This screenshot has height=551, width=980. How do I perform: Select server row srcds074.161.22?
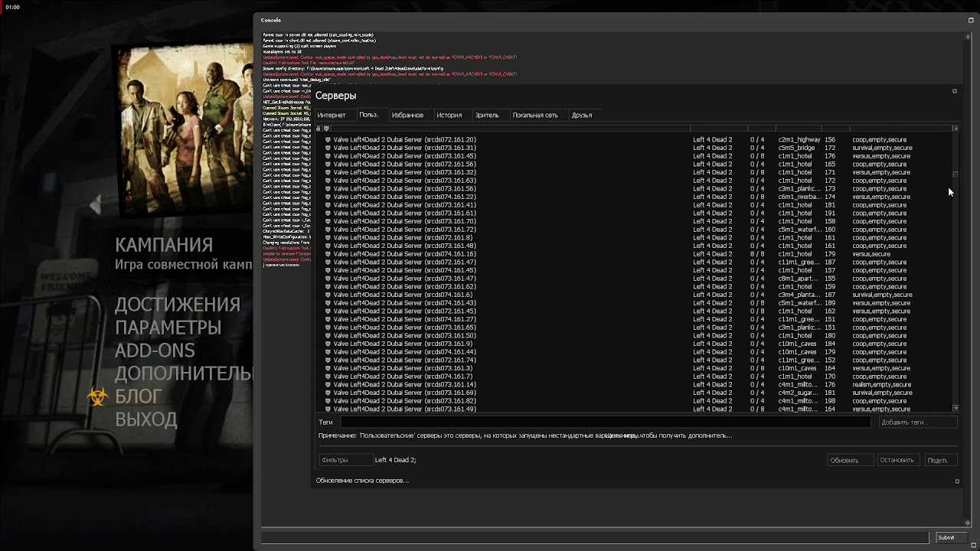pyautogui.click(x=635, y=197)
